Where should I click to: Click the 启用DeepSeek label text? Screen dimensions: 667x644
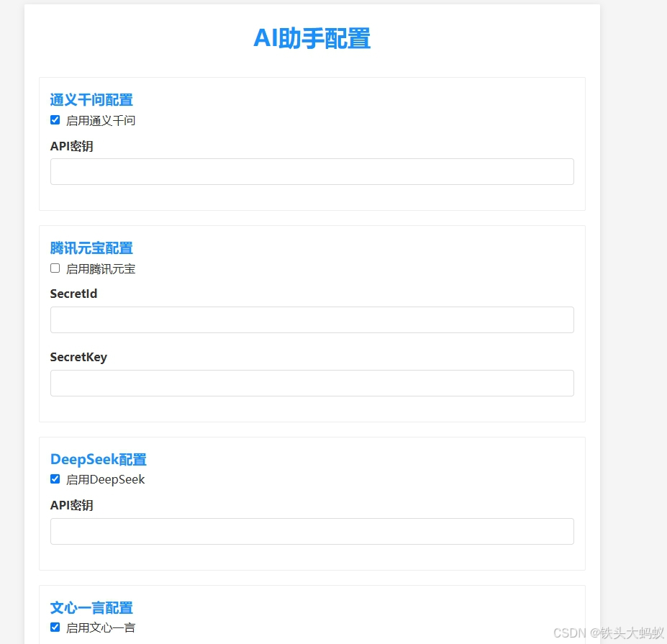(106, 480)
